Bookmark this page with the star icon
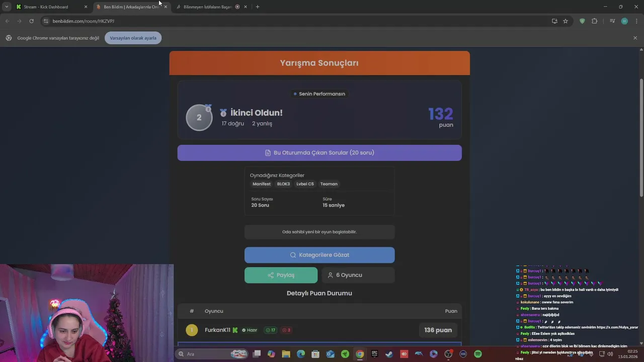The height and width of the screenshot is (362, 644). (x=566, y=21)
